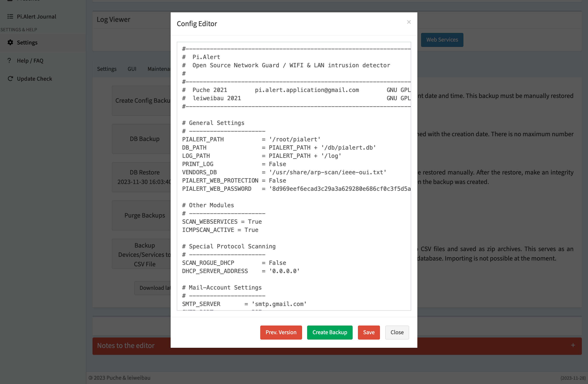The height and width of the screenshot is (384, 588).
Task: Click the Help / FAQ question mark icon
Action: tap(9, 60)
